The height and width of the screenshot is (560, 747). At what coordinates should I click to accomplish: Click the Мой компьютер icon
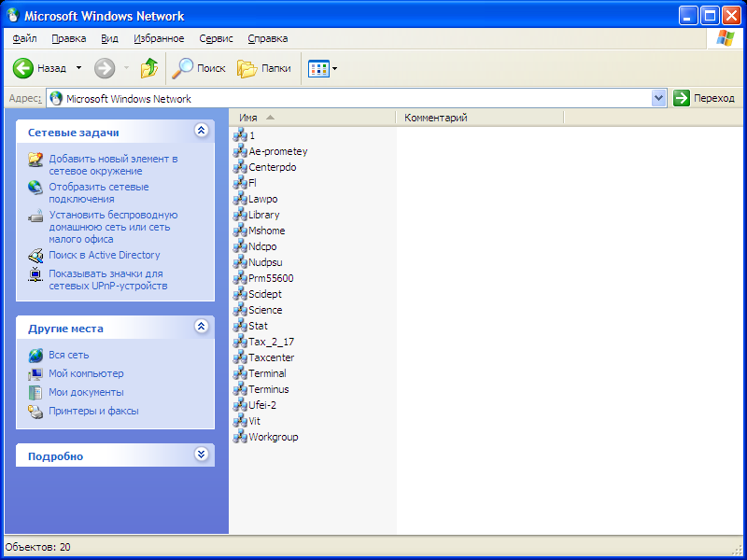click(35, 374)
